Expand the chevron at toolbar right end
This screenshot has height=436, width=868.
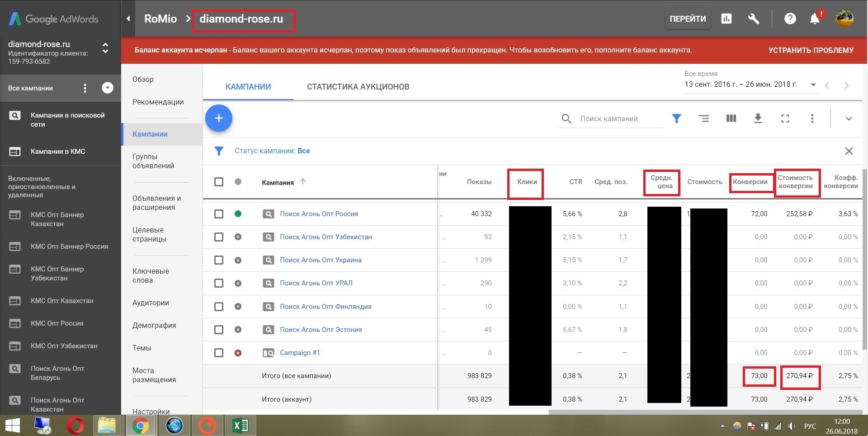tap(849, 118)
